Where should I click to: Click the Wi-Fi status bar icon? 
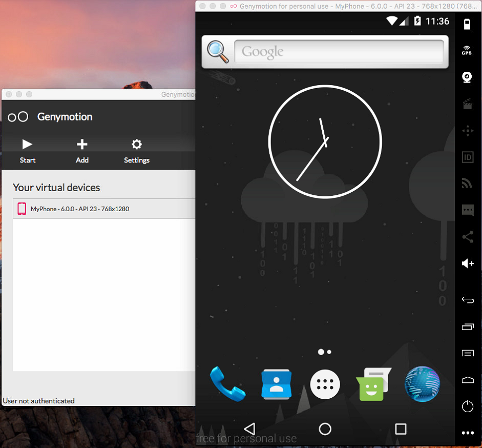pyautogui.click(x=392, y=21)
